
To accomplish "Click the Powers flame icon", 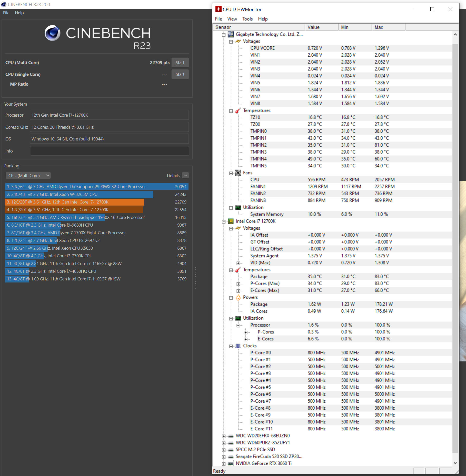I will [238, 297].
